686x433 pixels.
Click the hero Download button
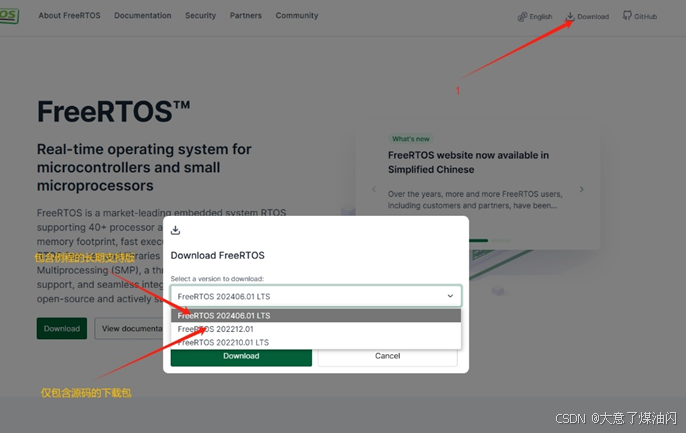(62, 328)
